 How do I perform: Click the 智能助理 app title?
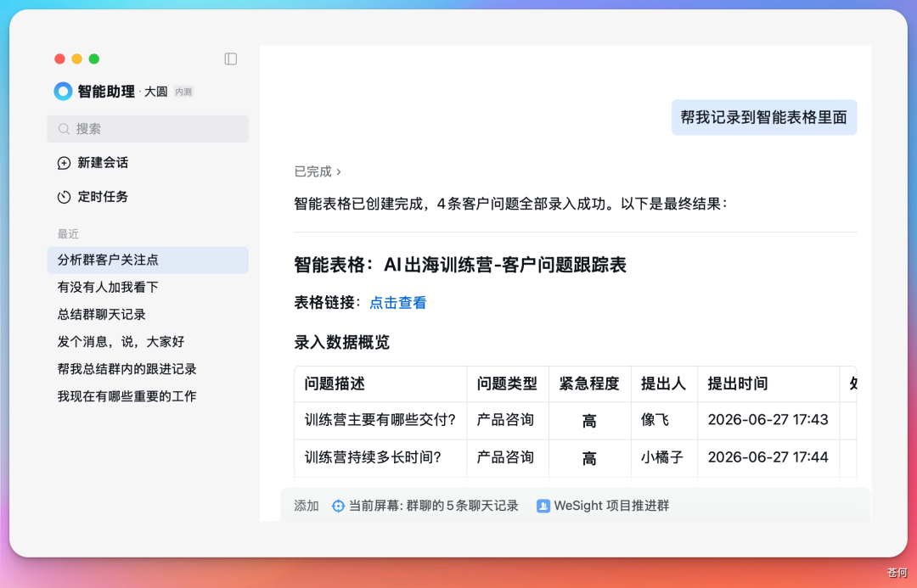106,92
